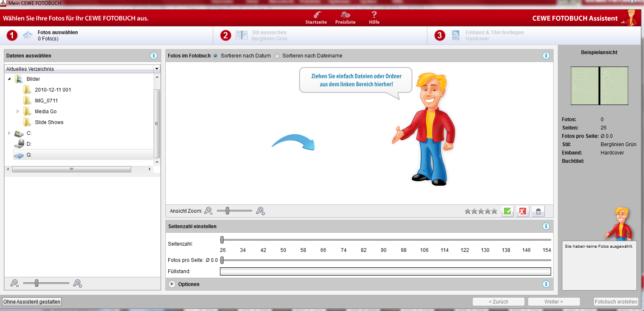Select the Q: drive
Screen dimensions: 644x311
29,154
